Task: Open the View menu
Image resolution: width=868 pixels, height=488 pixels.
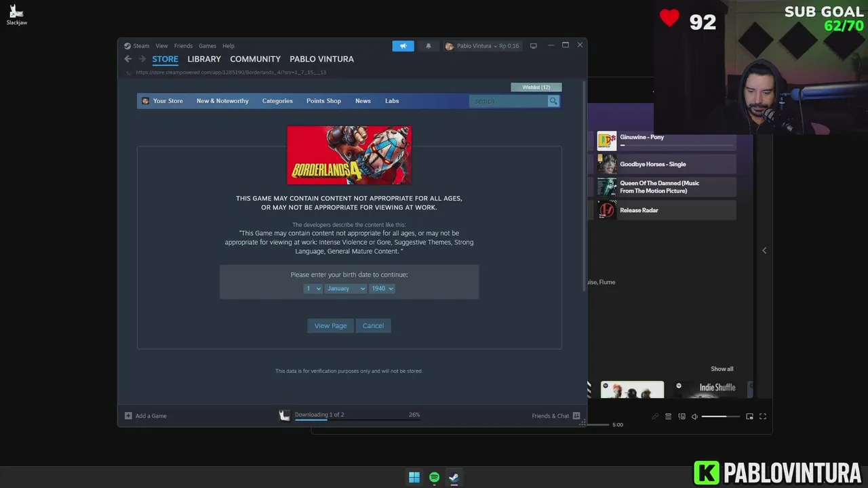Action: pyautogui.click(x=161, y=46)
